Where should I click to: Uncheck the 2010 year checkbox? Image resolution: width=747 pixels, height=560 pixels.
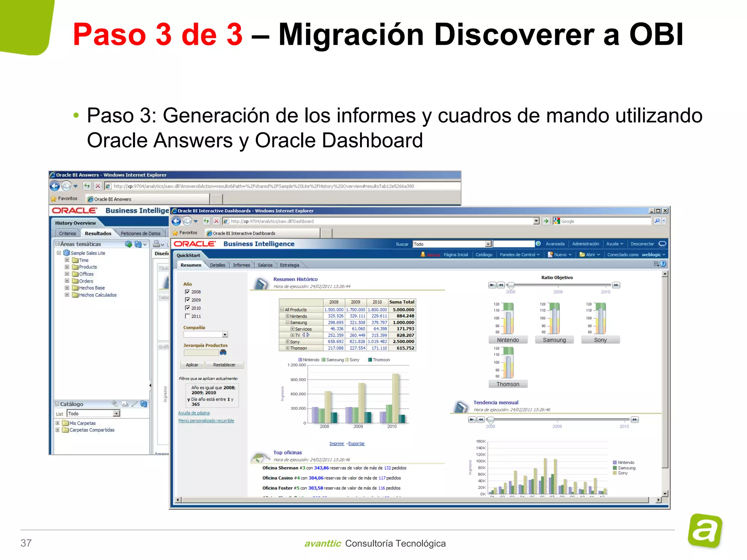coord(187,308)
